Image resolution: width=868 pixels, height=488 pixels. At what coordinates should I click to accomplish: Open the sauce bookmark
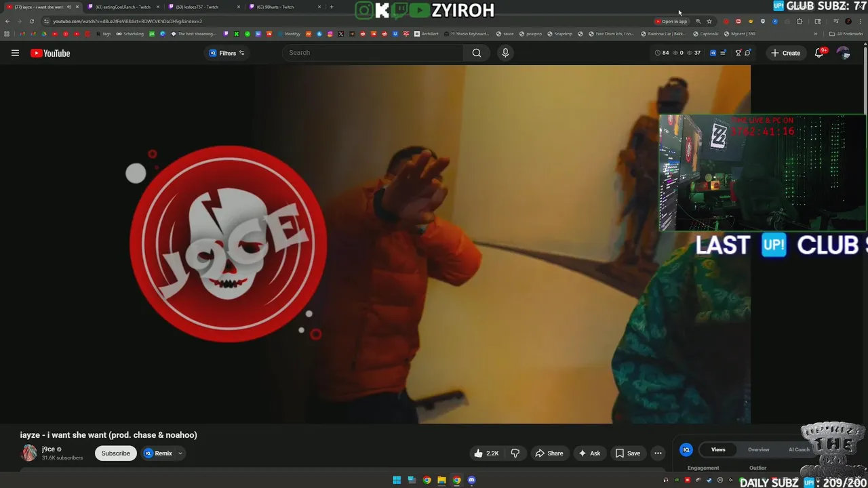tap(505, 34)
